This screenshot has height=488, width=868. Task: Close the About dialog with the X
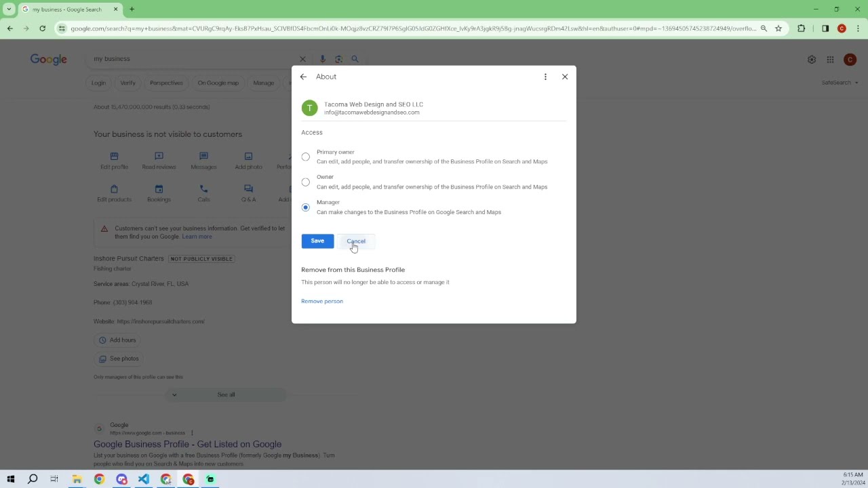click(x=565, y=77)
